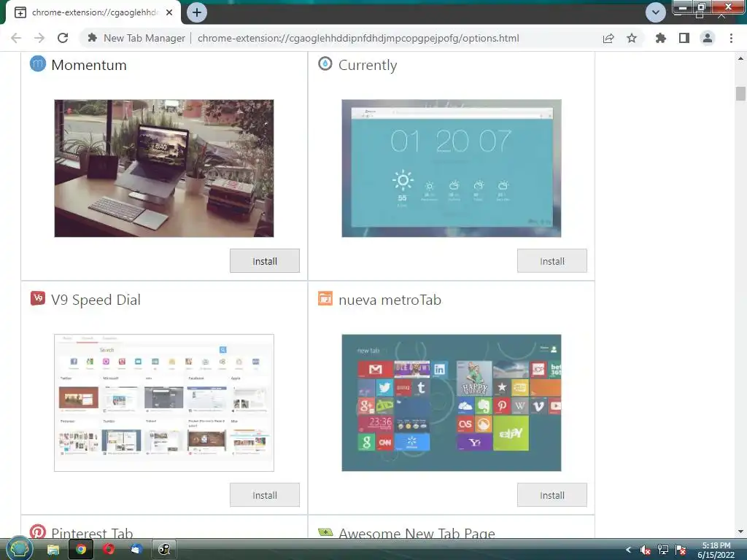
Task: Click the Chrome taskbar icon
Action: pyautogui.click(x=81, y=550)
